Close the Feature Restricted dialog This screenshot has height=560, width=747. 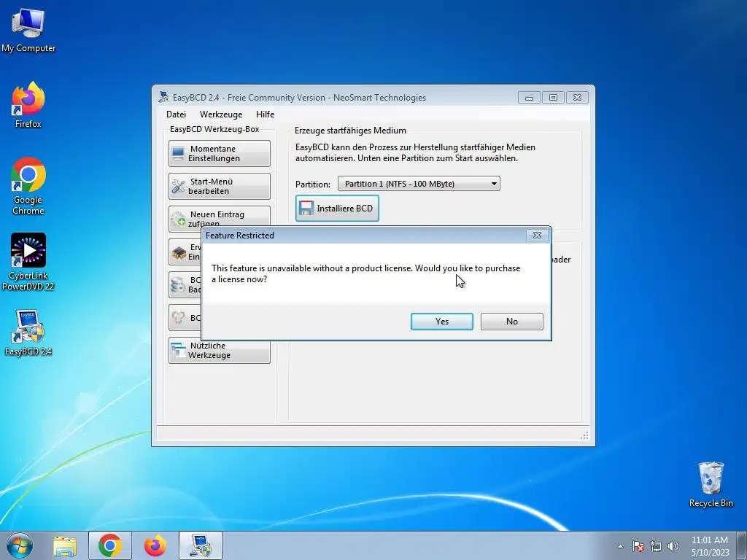(537, 236)
